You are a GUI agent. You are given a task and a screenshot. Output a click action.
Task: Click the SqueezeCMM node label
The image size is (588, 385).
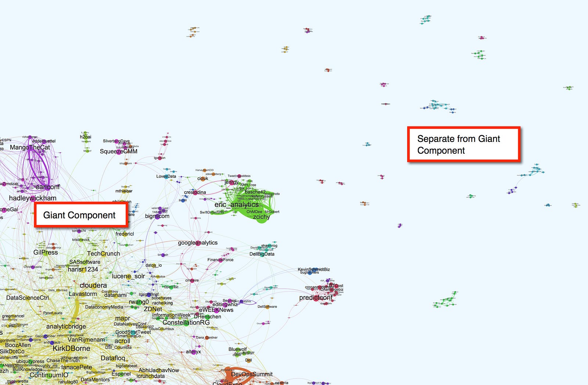coord(119,151)
